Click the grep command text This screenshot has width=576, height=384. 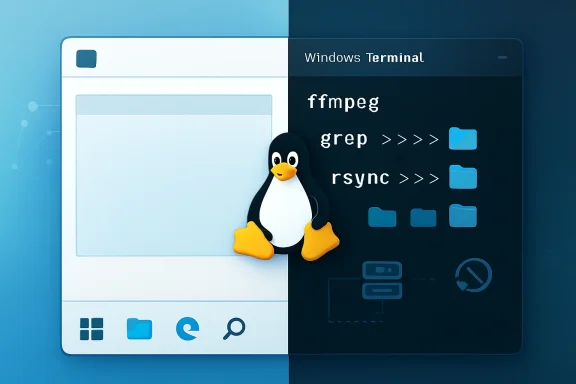pyautogui.click(x=344, y=140)
